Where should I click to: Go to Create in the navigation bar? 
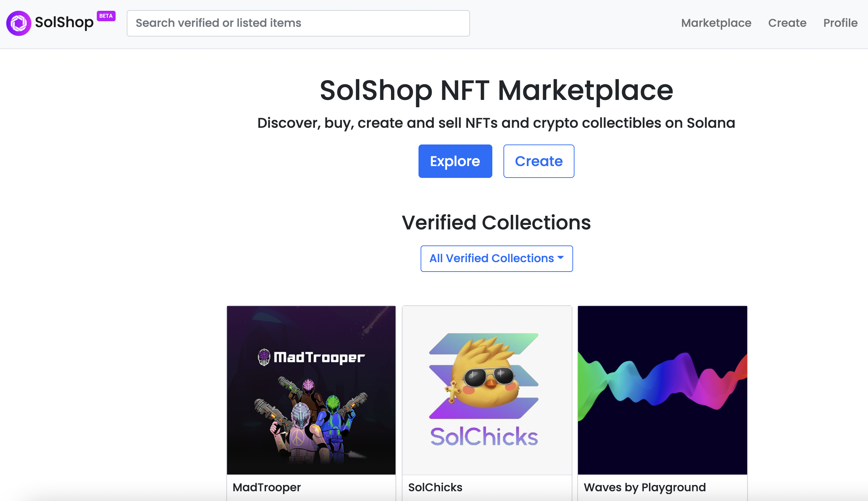(x=787, y=23)
